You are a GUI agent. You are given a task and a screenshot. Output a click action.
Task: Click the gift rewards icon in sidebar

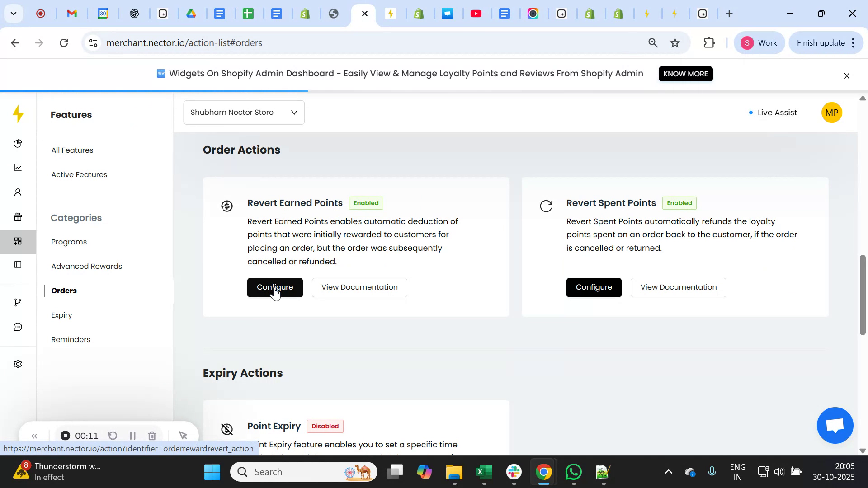pyautogui.click(x=18, y=216)
